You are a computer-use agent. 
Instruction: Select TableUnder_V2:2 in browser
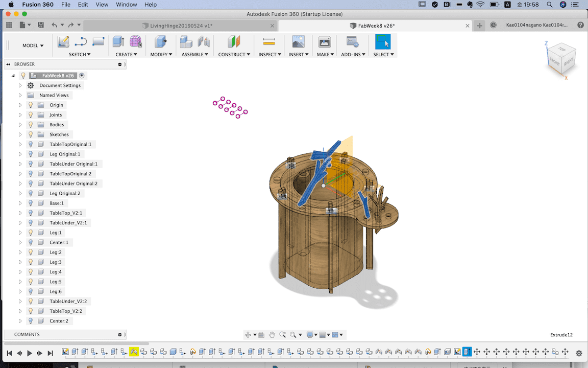click(68, 301)
